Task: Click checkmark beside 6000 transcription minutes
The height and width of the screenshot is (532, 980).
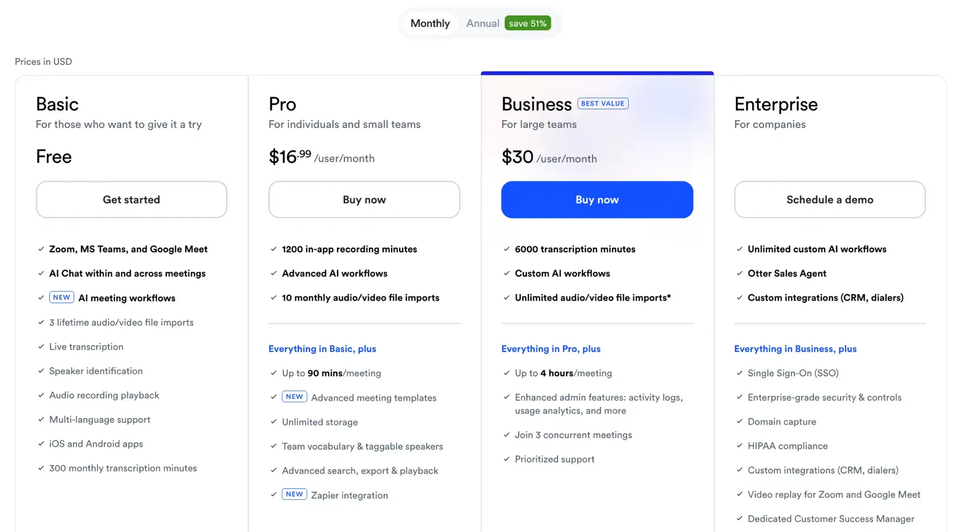Action: tap(506, 249)
